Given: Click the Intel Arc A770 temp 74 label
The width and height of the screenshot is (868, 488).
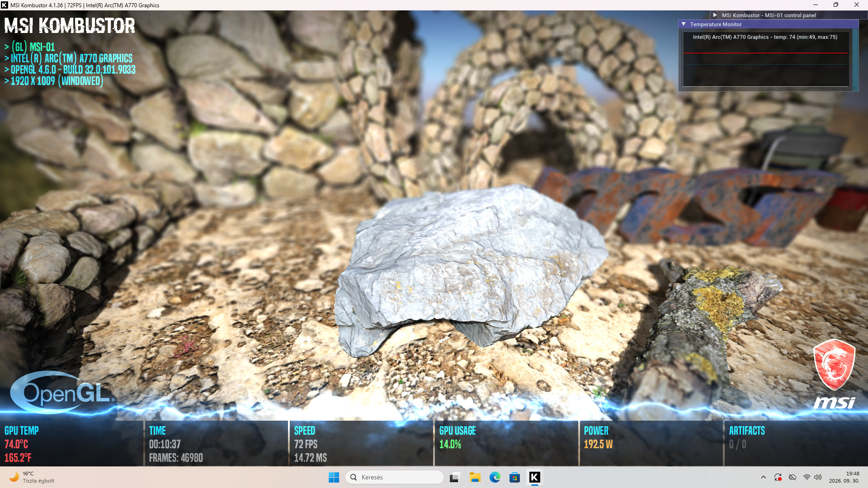Looking at the screenshot, I should [765, 37].
